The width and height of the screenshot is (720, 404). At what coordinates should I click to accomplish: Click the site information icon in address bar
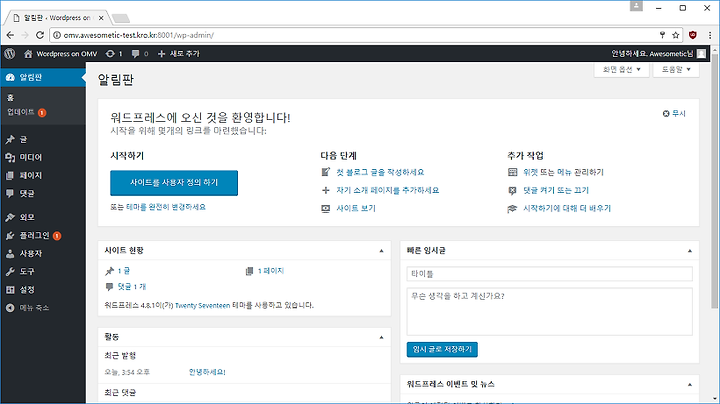pos(57,35)
